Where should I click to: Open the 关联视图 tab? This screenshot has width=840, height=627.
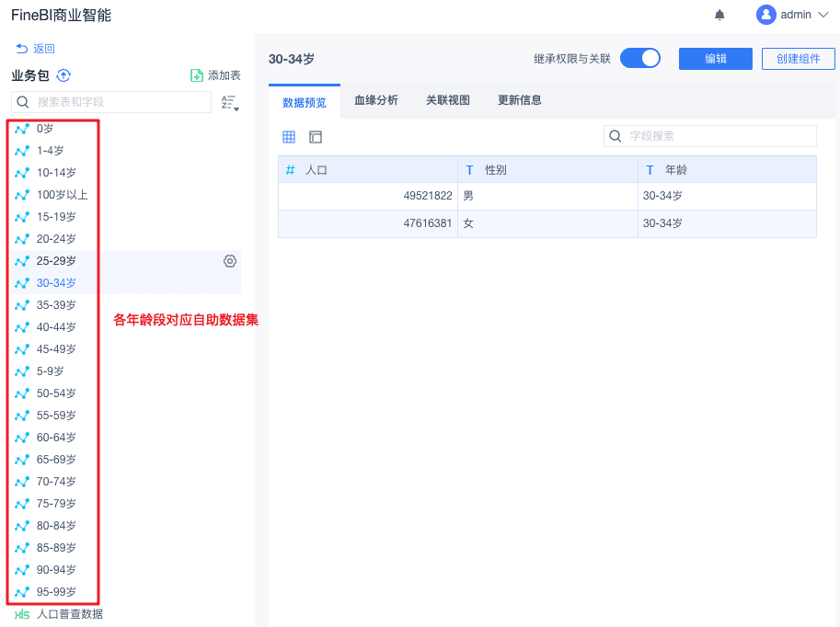coord(448,100)
